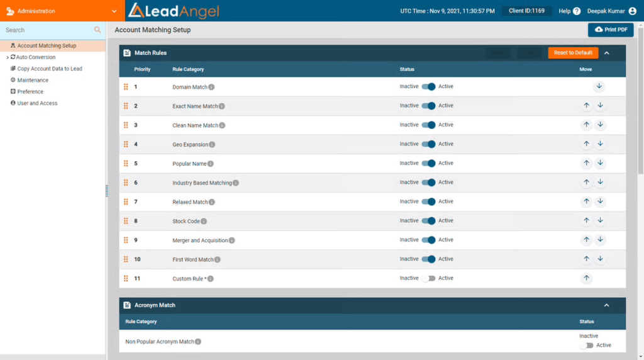Open Copy Account Data to Lead
644x360 pixels.
point(49,69)
